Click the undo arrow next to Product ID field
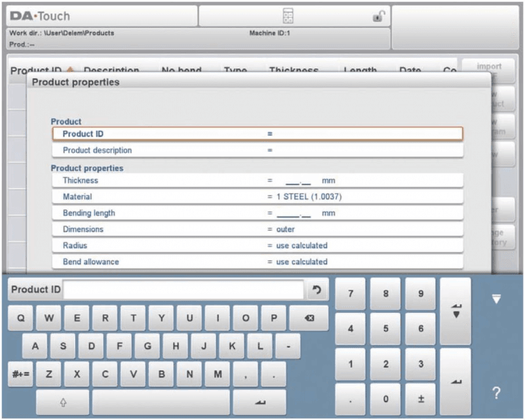Image resolution: width=525 pixels, height=420 pixels. [x=317, y=290]
